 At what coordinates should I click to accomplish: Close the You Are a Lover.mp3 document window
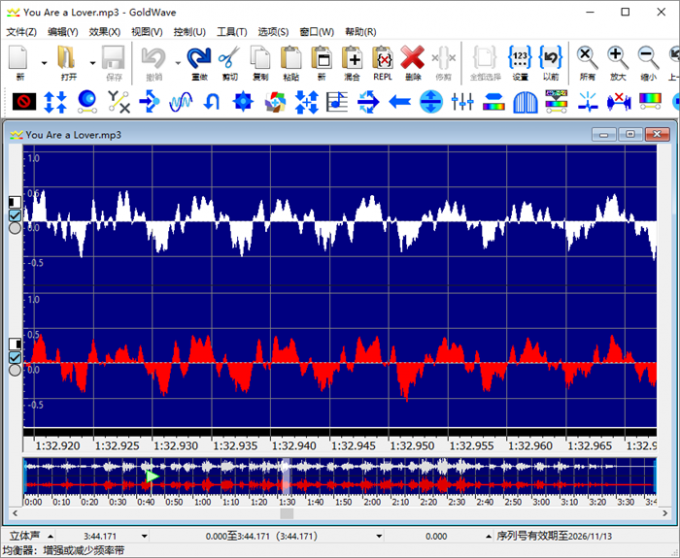657,134
